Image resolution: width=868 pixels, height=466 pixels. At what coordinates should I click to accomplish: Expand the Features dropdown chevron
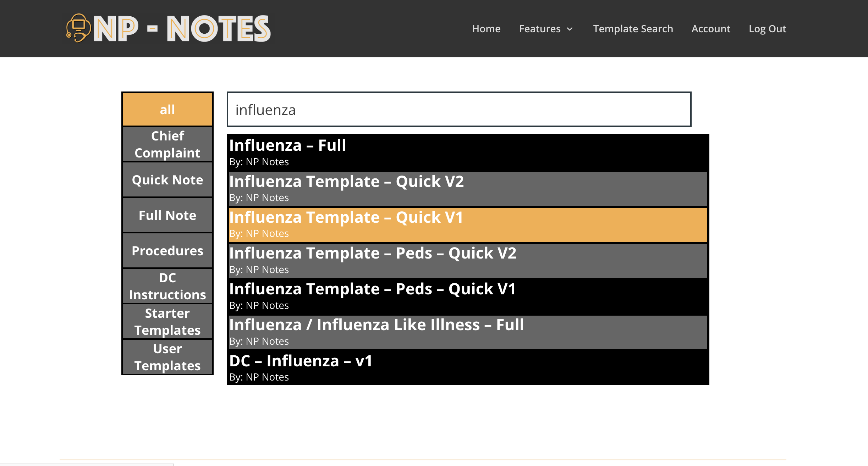click(x=570, y=29)
